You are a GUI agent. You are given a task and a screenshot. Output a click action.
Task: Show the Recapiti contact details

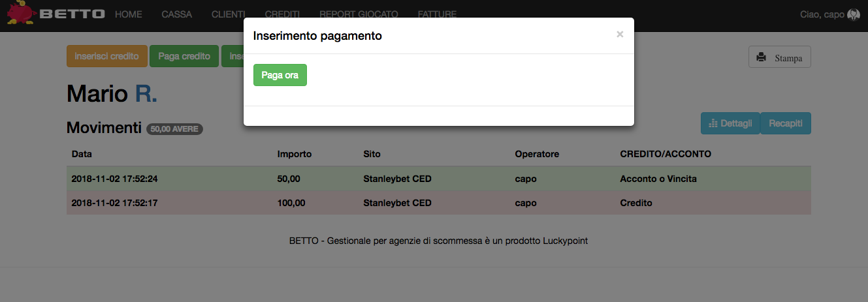click(786, 123)
